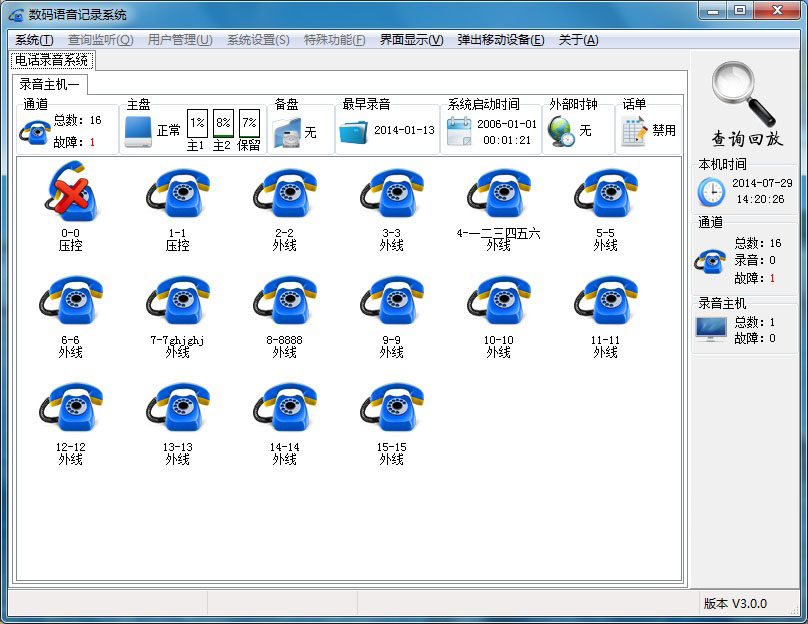Select the 录音主机一 tab
The width and height of the screenshot is (808, 624).
click(50, 84)
